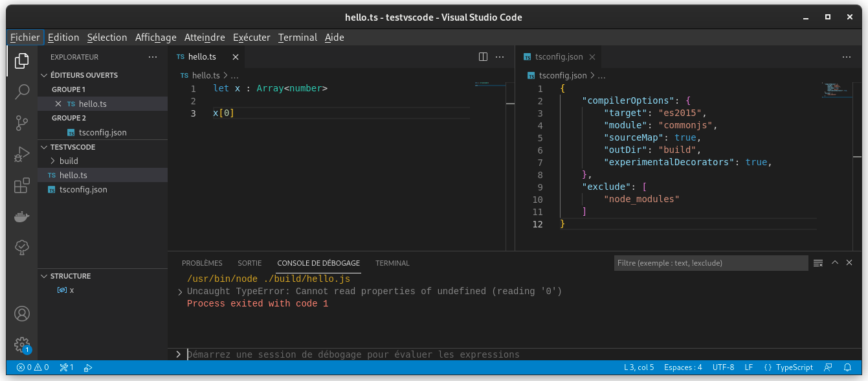Viewport: 868px width, 381px height.
Task: Collapse the ÉDITEURS OUVERTS section
Action: point(102,75)
